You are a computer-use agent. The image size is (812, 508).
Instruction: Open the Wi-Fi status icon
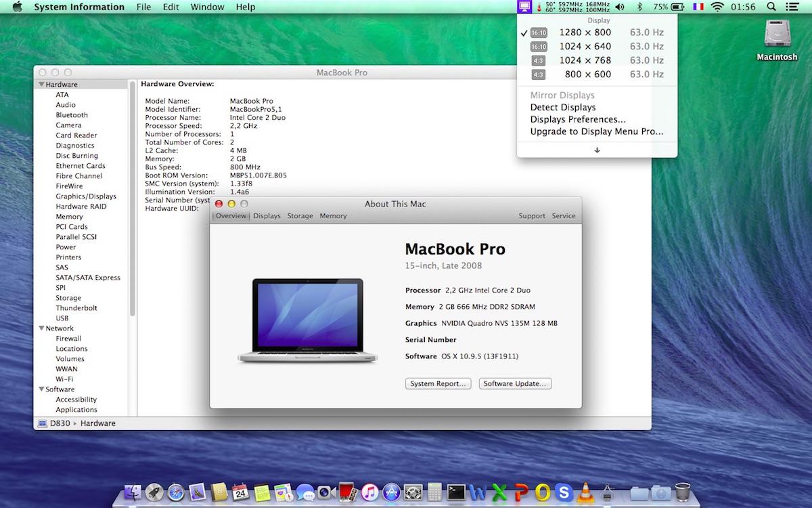(x=717, y=7)
